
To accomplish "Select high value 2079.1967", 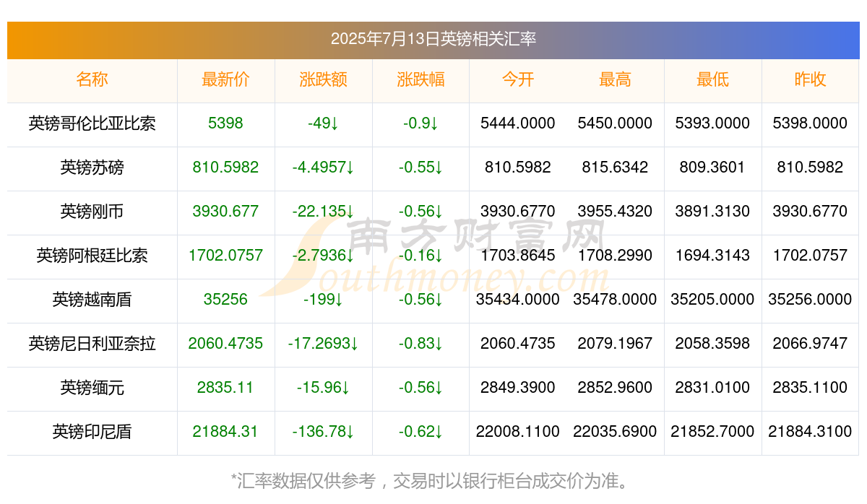I will coord(615,344).
